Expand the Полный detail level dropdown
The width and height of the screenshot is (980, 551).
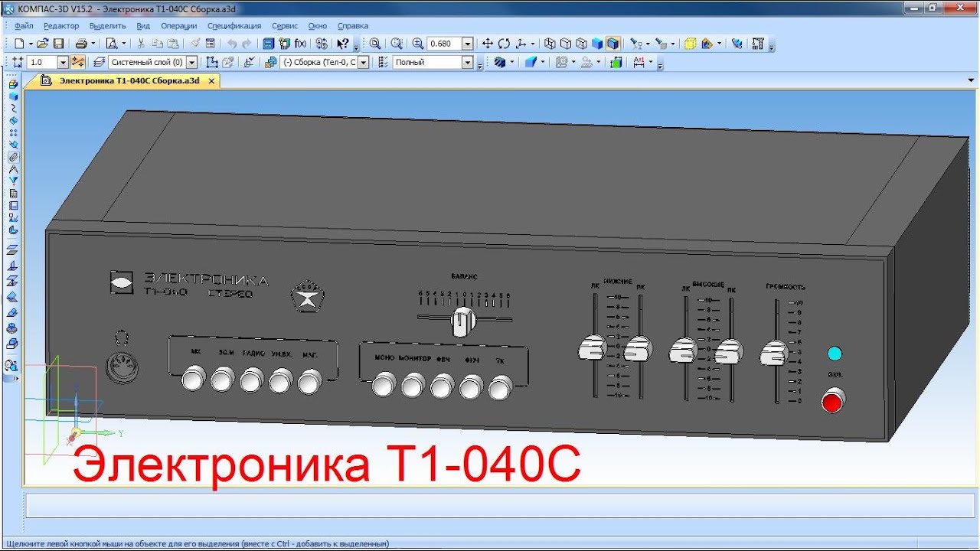tap(467, 63)
